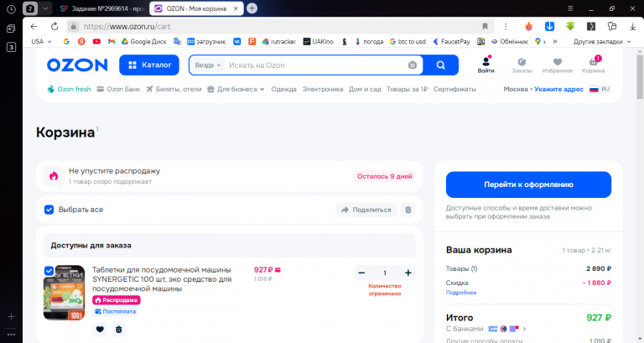644x343 pixels.
Task: Open Корзина cart icon in header
Action: point(593,65)
